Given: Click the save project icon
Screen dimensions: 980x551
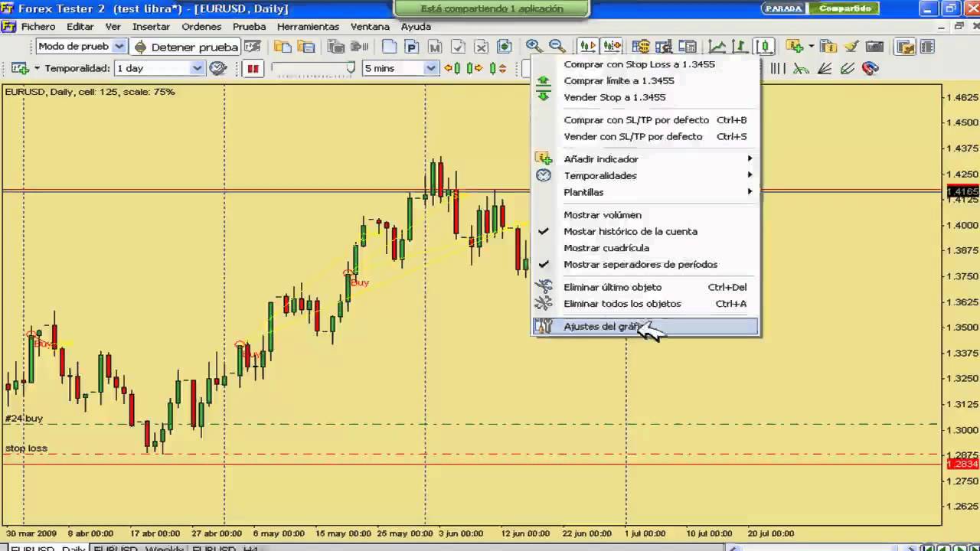Looking at the screenshot, I should [308, 46].
